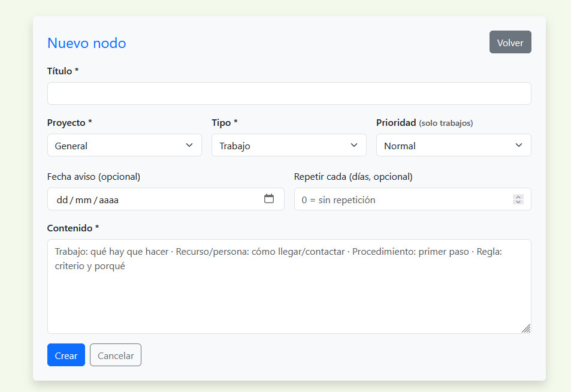Click the Proyecto label

point(70,123)
